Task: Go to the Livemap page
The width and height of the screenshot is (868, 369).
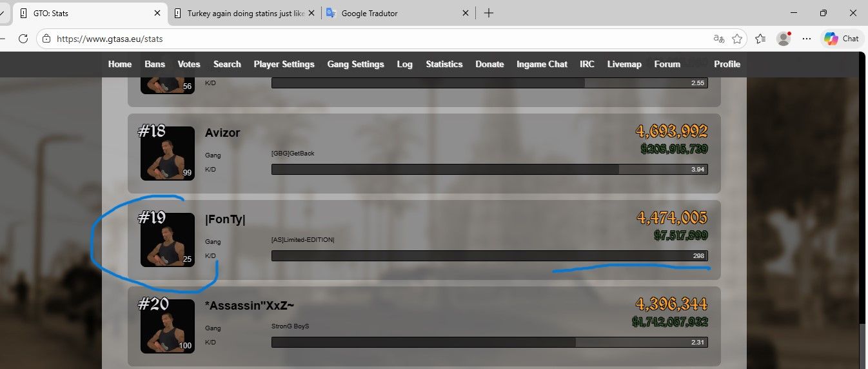Action: pyautogui.click(x=624, y=64)
